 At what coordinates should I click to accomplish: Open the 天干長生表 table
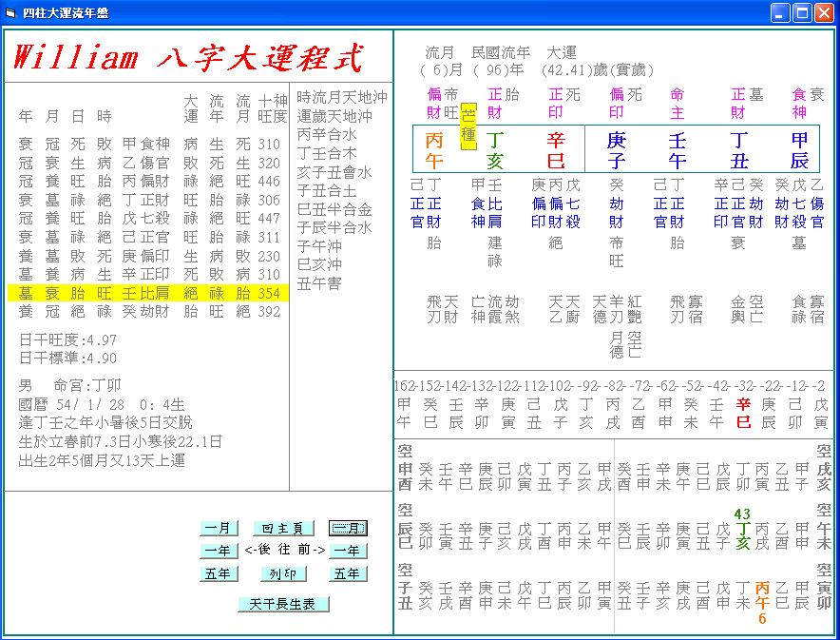280,603
